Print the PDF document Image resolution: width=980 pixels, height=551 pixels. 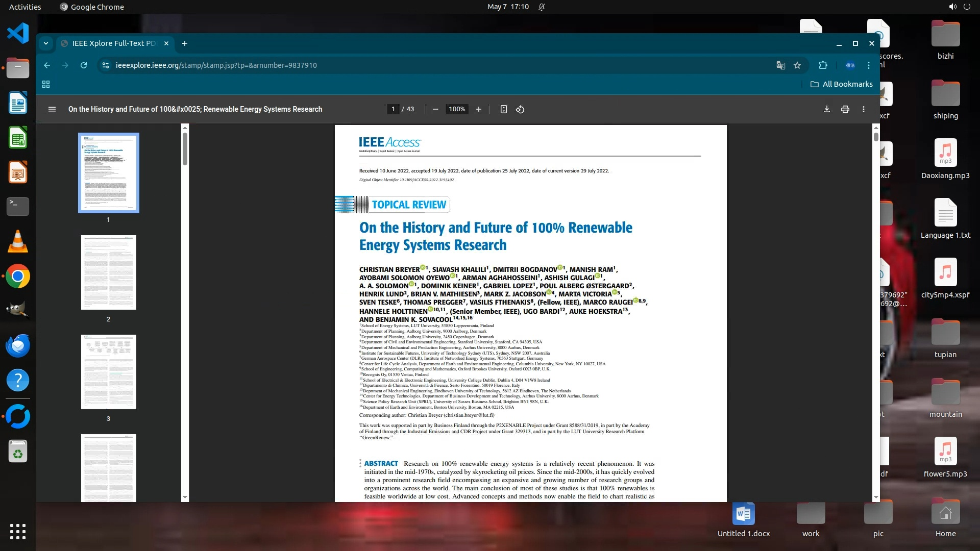click(x=845, y=109)
